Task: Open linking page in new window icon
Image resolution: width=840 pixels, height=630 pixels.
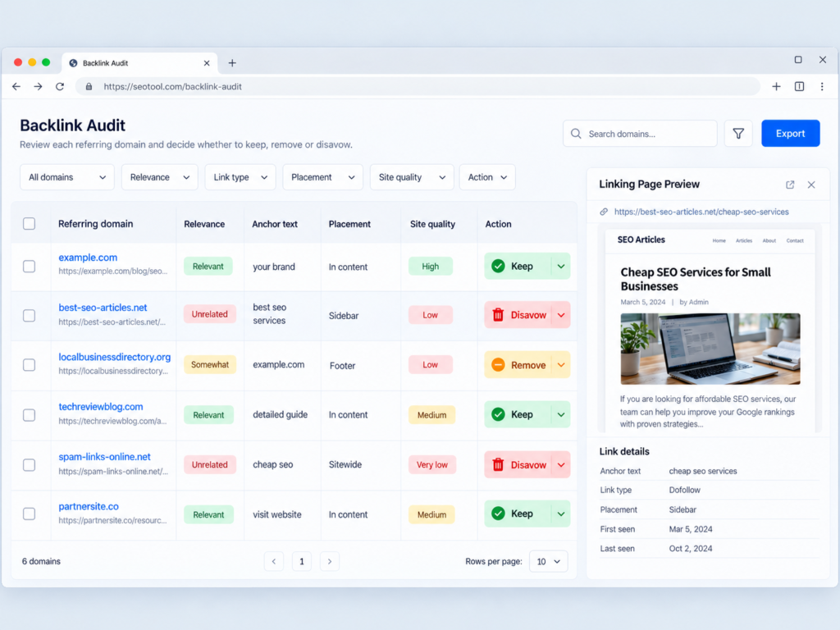Action: point(790,185)
